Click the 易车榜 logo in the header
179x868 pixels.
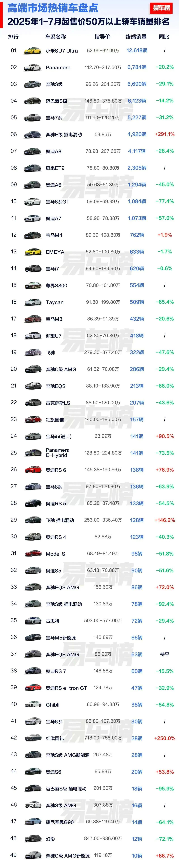point(161,8)
